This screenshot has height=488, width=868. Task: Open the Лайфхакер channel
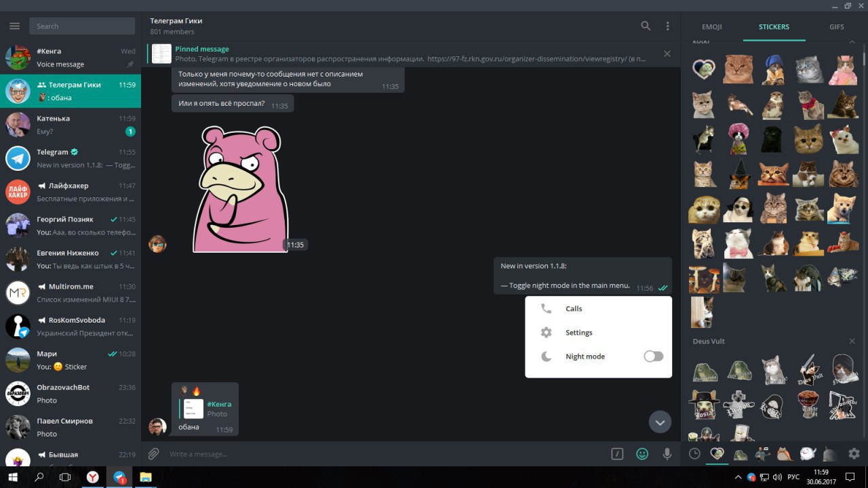[71, 192]
